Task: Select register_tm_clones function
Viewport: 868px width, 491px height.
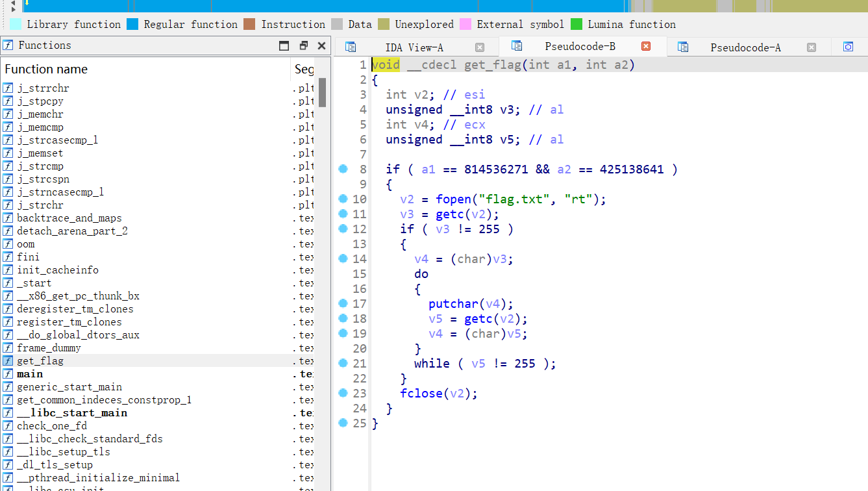Action: [158, 322]
